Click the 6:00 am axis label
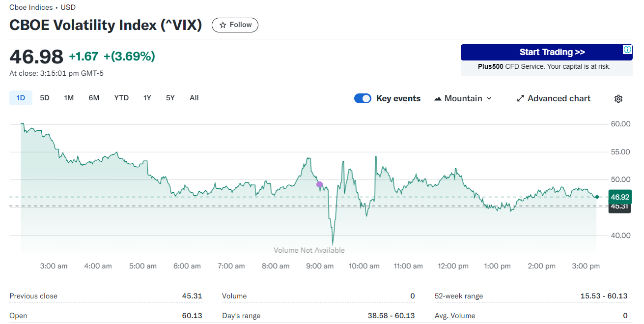Screen dimensions: 644x324 187,266
